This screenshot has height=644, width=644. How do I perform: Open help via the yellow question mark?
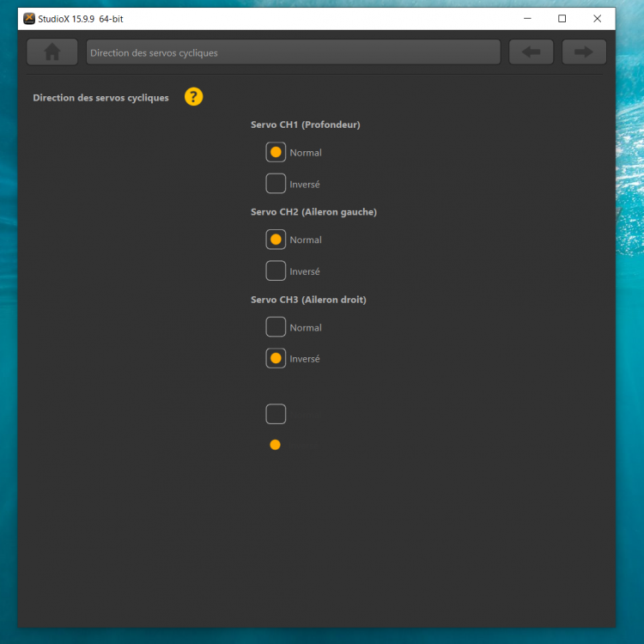(x=193, y=97)
